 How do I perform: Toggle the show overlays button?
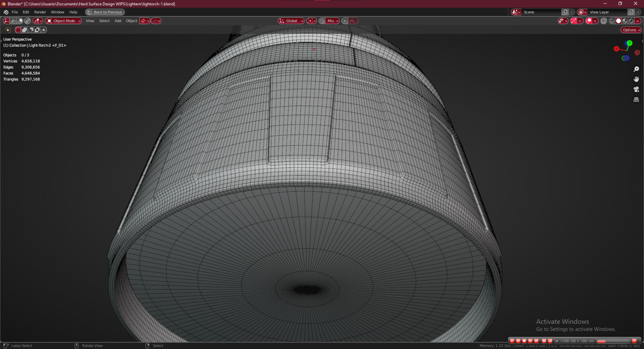click(588, 21)
